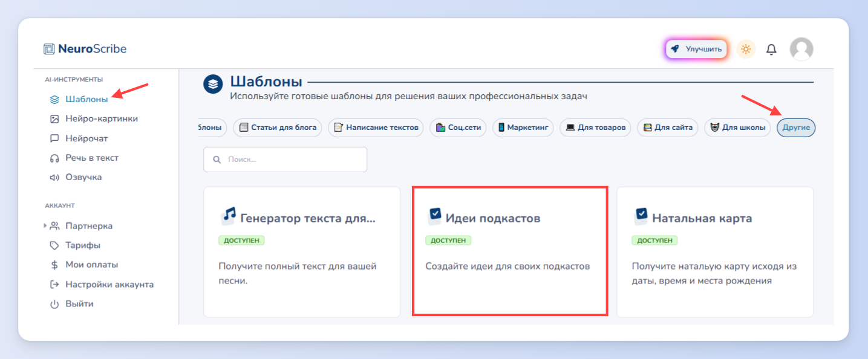Click the dollar icon beside Мои оплаты
Image resolution: width=868 pixels, height=359 pixels.
point(54,265)
